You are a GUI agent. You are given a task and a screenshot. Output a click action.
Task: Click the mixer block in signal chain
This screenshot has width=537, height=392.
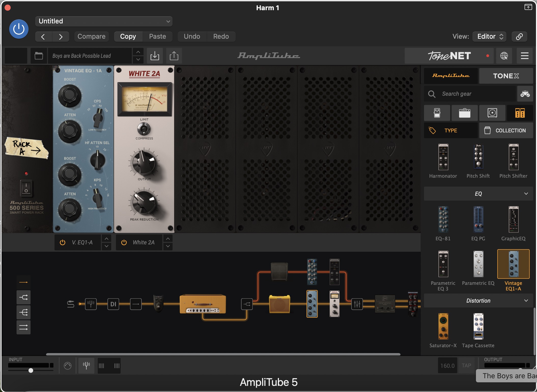point(357,304)
